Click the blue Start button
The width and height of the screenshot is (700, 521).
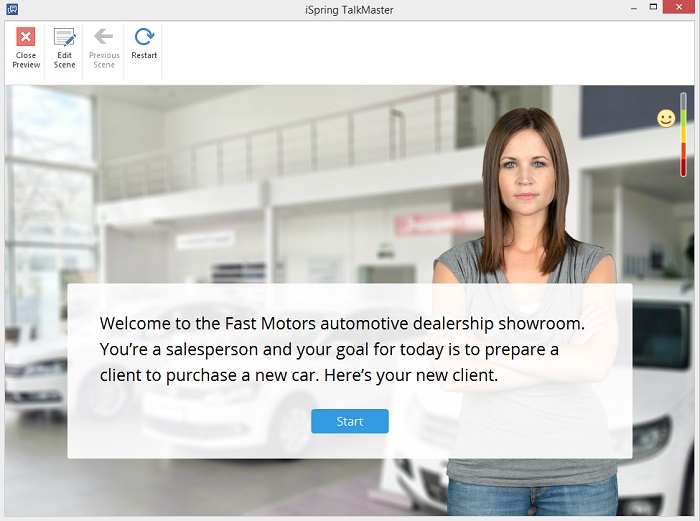[350, 421]
